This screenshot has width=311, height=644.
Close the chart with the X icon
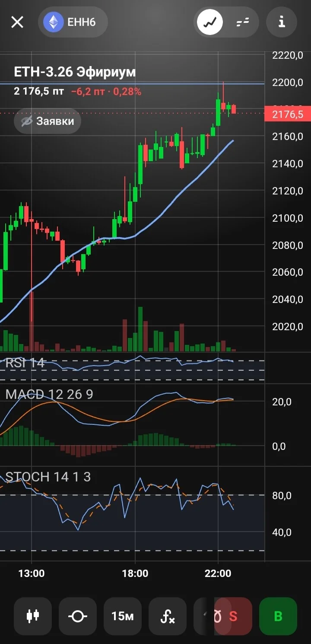click(17, 22)
